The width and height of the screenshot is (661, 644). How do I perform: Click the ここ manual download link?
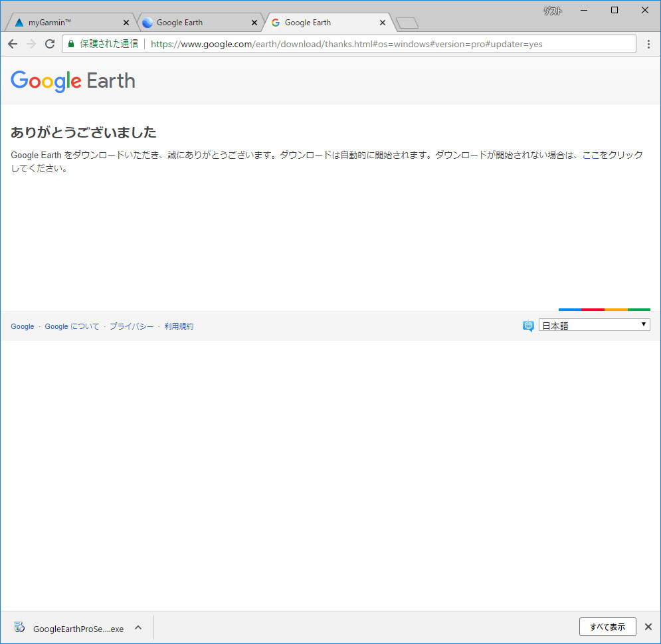pyautogui.click(x=591, y=156)
